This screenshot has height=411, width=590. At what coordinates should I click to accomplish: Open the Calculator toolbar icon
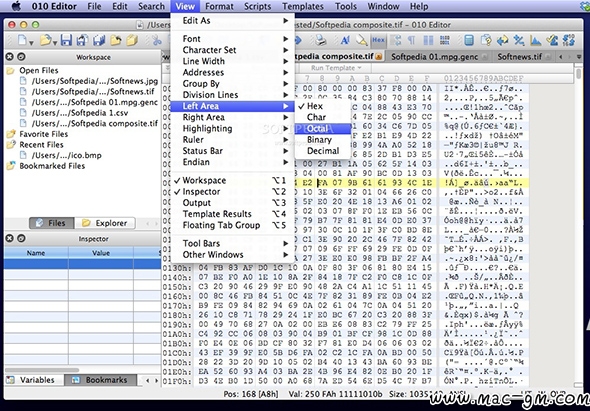point(469,40)
